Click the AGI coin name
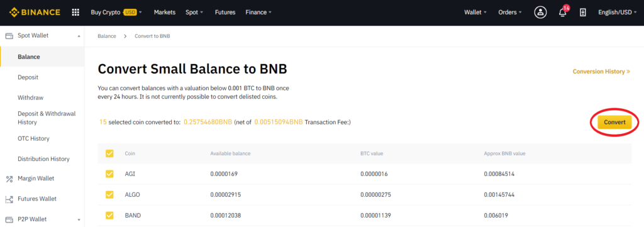This screenshot has width=644, height=227. [x=130, y=174]
